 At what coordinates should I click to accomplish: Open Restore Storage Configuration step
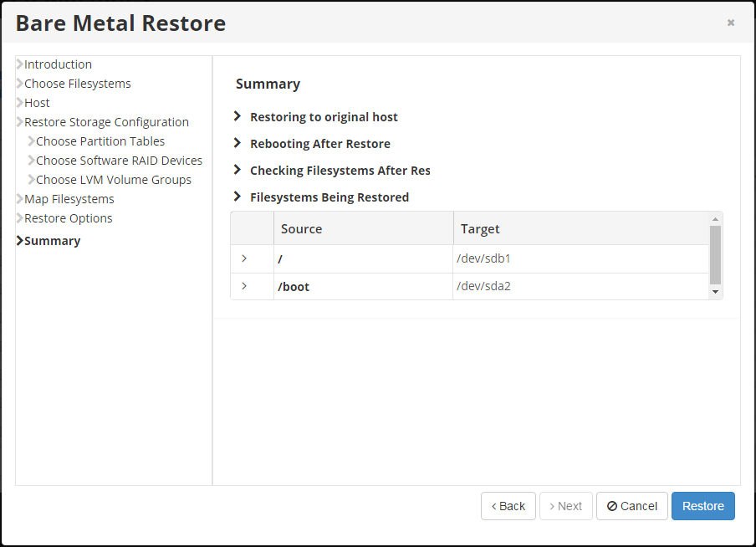coord(106,122)
